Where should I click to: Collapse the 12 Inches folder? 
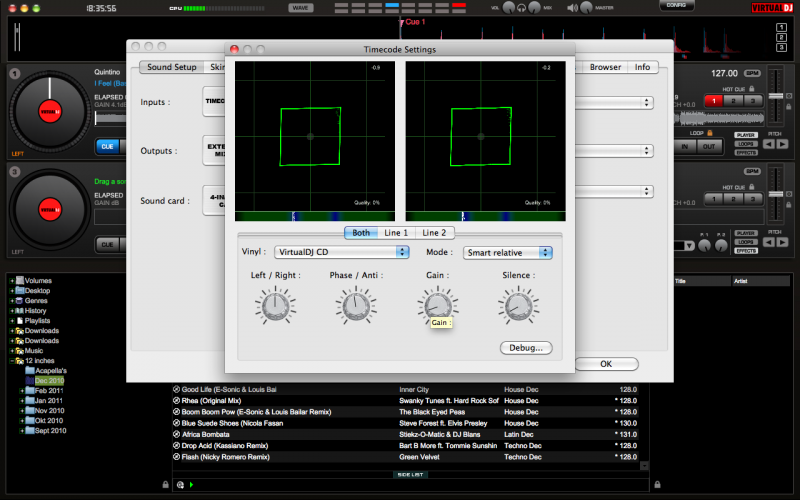[11, 361]
